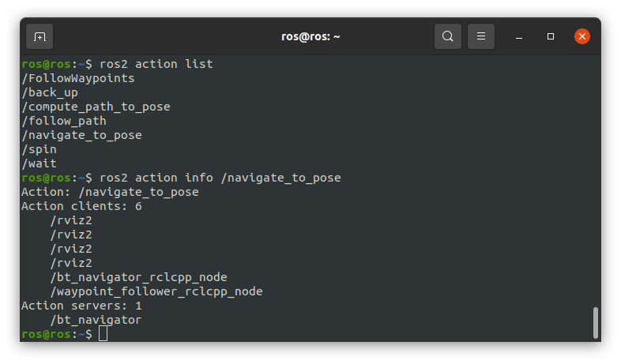Click the /bt_navigator_rclcpp_node client entry
The width and height of the screenshot is (621, 364).
tap(138, 277)
